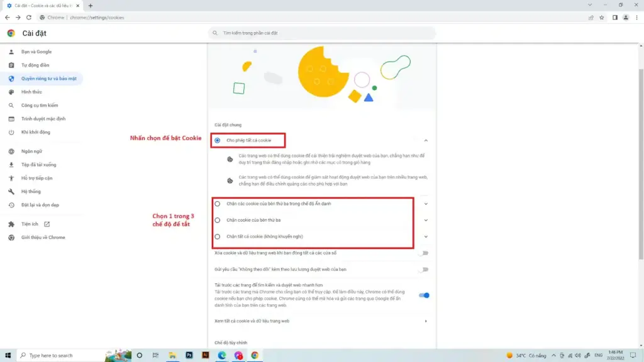This screenshot has width=644, height=362.
Task: Select Chặn tất cả cookie radio
Action: (217, 236)
